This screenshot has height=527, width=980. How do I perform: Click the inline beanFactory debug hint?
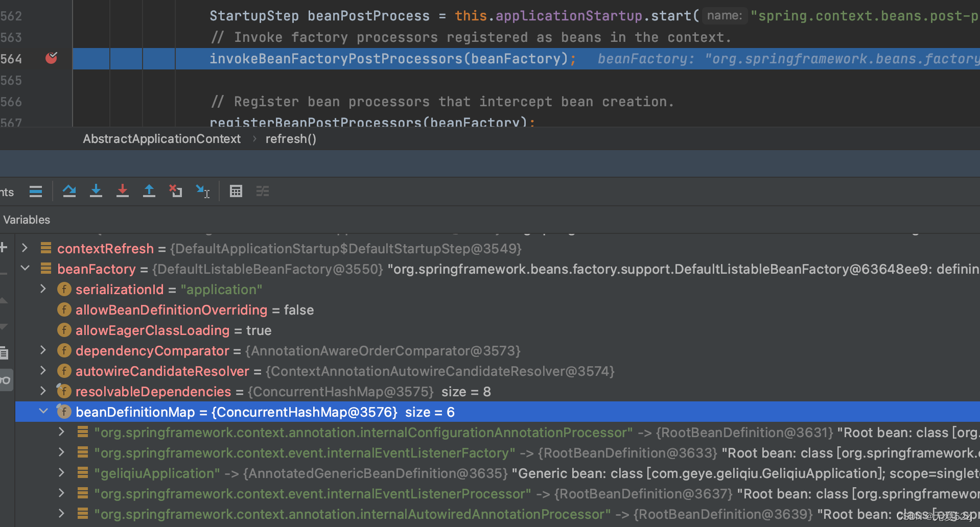click(788, 59)
